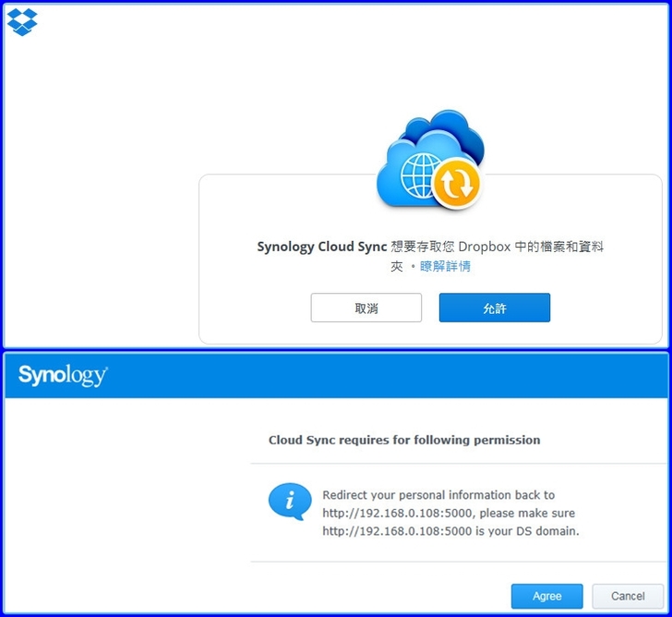Open the 瞭解詳情 learn more link

click(445, 266)
